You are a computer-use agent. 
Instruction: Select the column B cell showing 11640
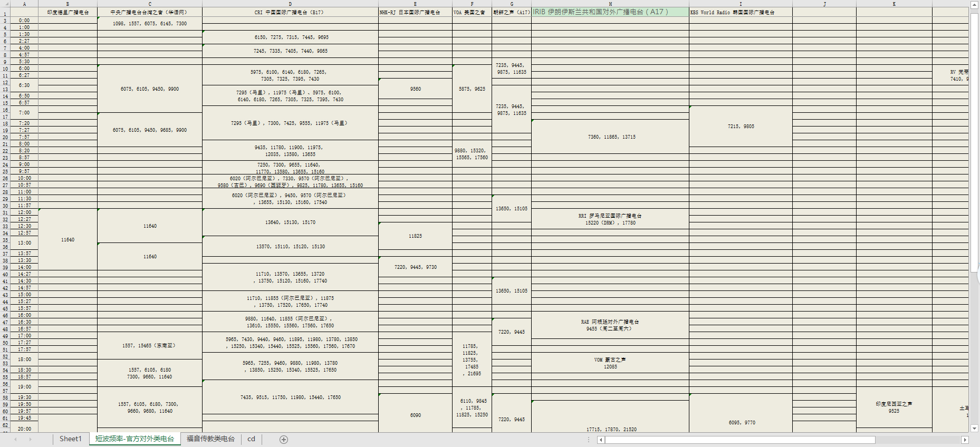pyautogui.click(x=68, y=240)
